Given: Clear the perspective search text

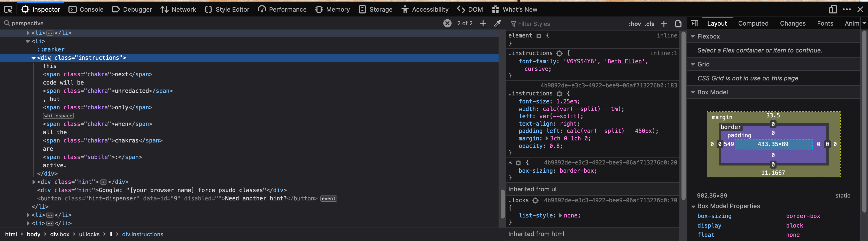Looking at the screenshot, I should (x=447, y=23).
